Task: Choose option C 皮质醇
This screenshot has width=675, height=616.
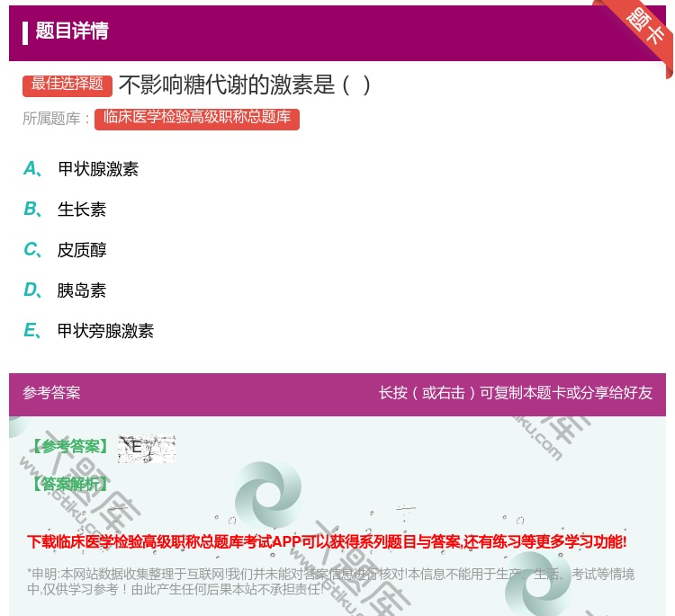Action: pos(65,250)
